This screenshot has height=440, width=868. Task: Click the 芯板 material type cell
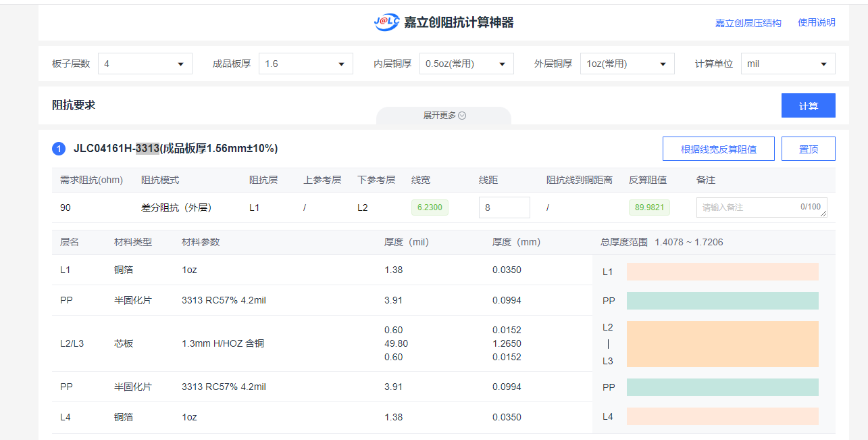[124, 343]
